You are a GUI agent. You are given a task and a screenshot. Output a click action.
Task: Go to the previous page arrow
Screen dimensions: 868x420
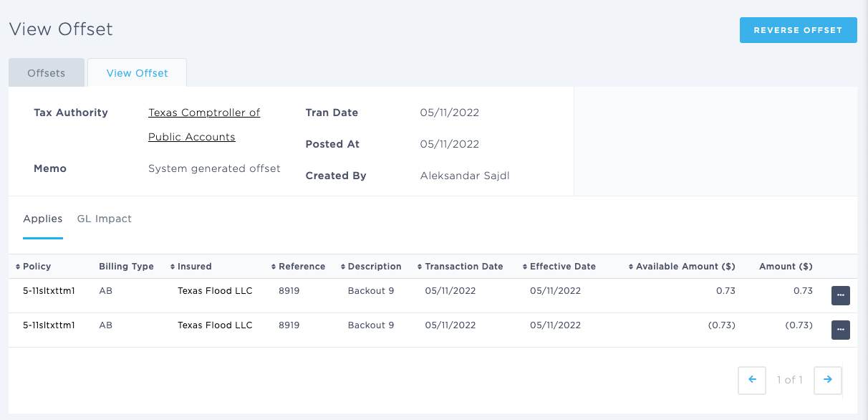752,380
